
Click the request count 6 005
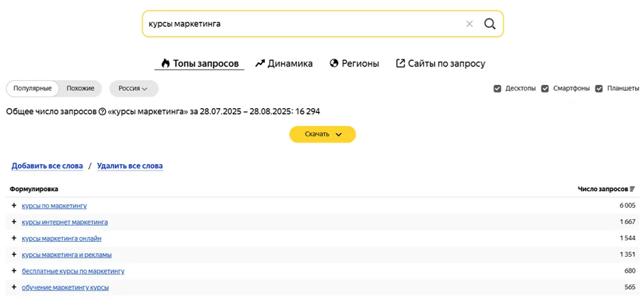(x=628, y=205)
